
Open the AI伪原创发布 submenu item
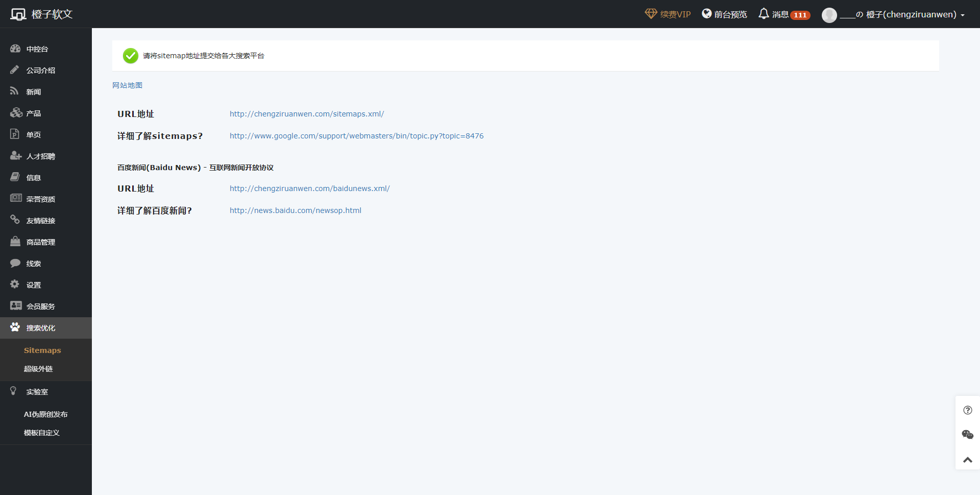[x=45, y=414]
